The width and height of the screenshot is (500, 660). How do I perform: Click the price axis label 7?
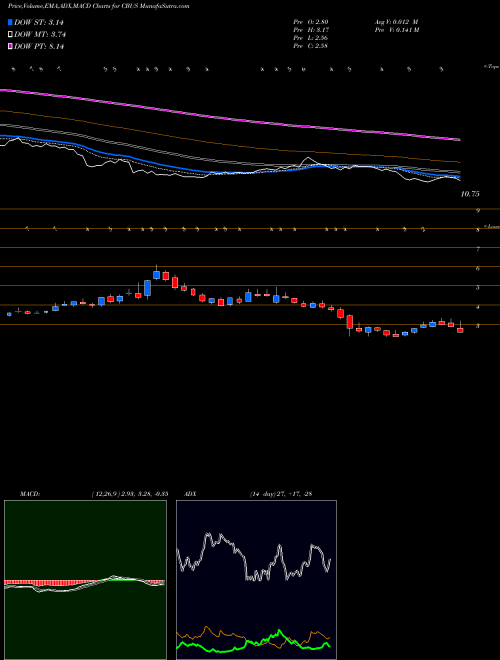tap(478, 249)
